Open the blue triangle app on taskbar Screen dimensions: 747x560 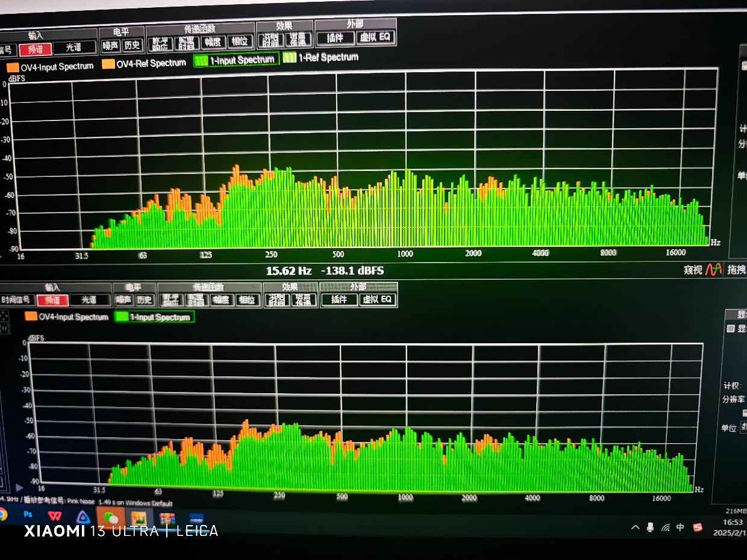pos(83,517)
